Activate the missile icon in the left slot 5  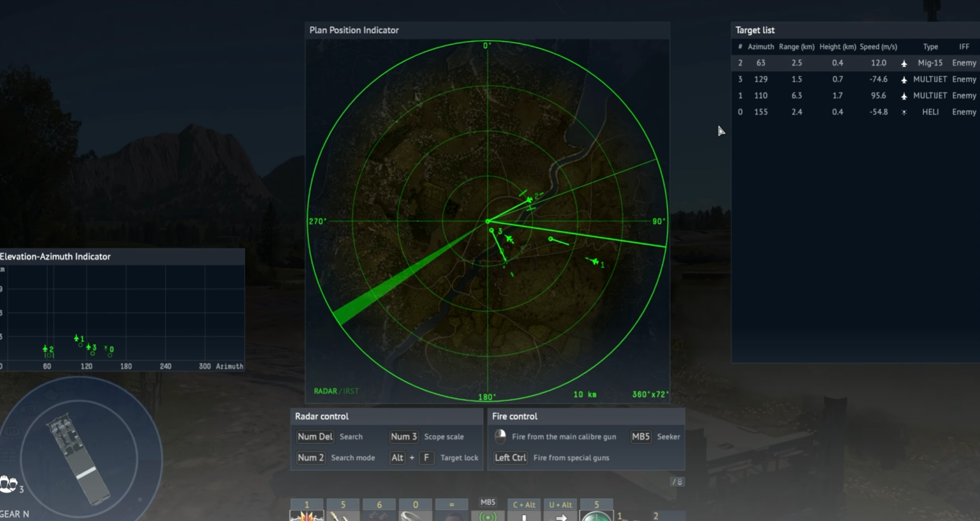click(x=343, y=516)
